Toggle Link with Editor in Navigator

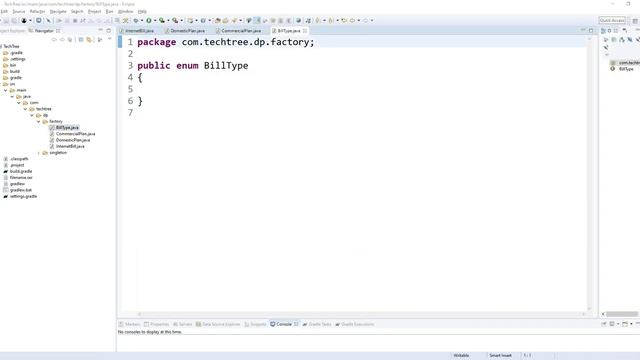click(x=89, y=40)
